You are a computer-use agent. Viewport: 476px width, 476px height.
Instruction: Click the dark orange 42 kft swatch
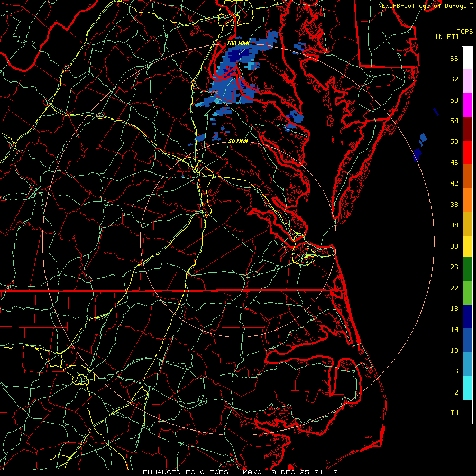467,176
